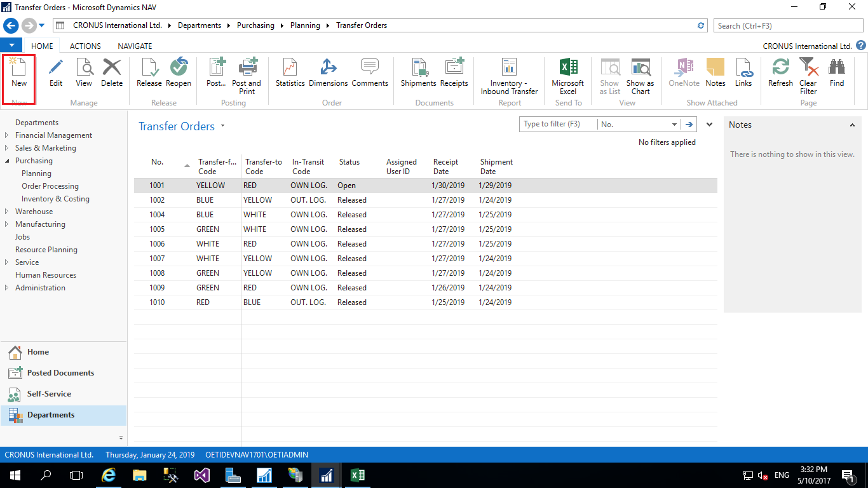Click in the Type to filter field
The width and height of the screenshot is (868, 488).
[559, 124]
